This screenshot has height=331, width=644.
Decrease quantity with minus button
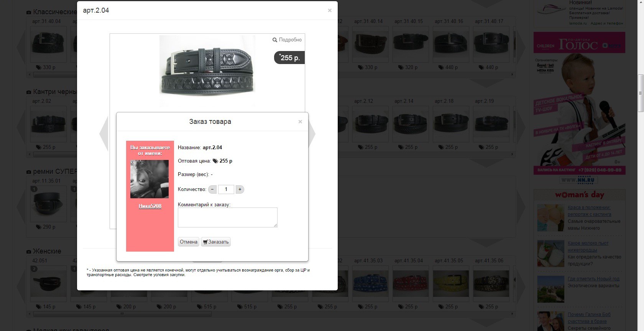212,189
